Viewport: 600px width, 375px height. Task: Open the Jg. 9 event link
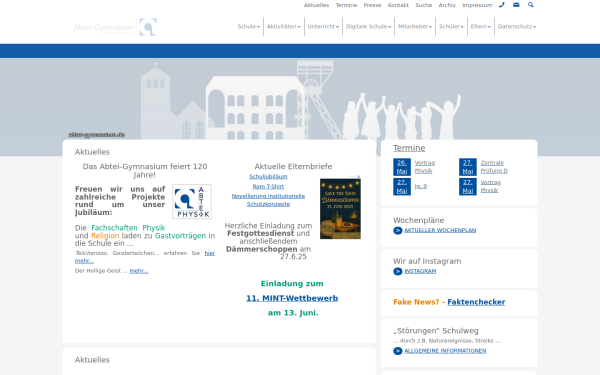click(421, 186)
